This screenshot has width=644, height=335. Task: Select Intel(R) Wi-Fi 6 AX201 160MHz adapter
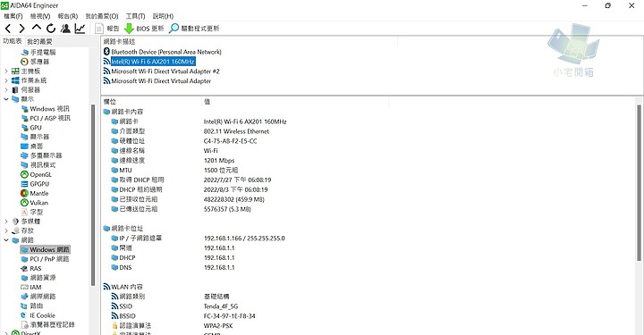[x=149, y=62]
